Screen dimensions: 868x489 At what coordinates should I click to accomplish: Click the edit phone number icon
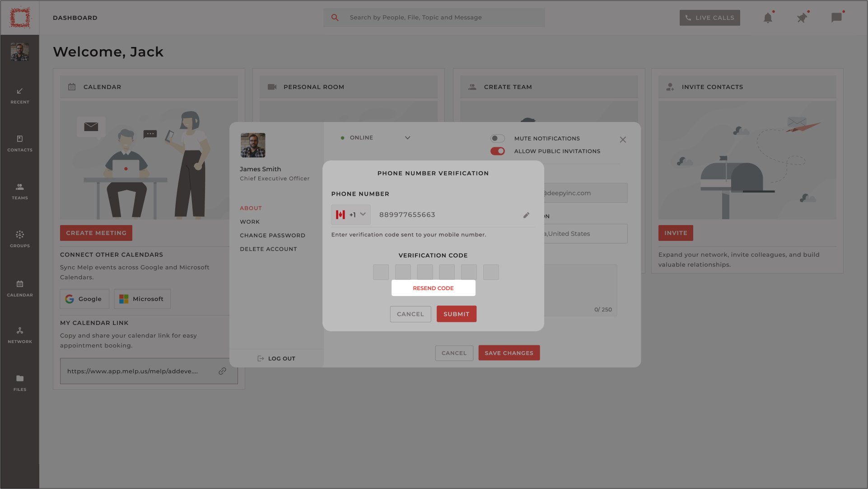pos(527,215)
